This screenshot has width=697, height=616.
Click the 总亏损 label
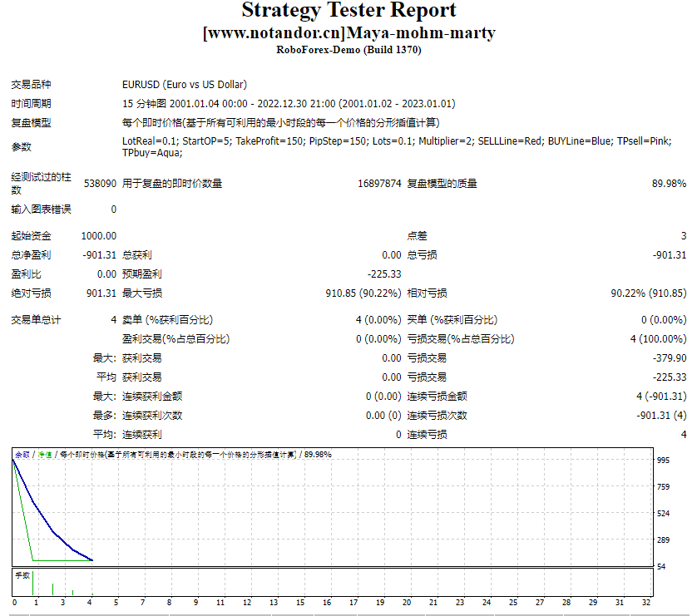(x=422, y=255)
